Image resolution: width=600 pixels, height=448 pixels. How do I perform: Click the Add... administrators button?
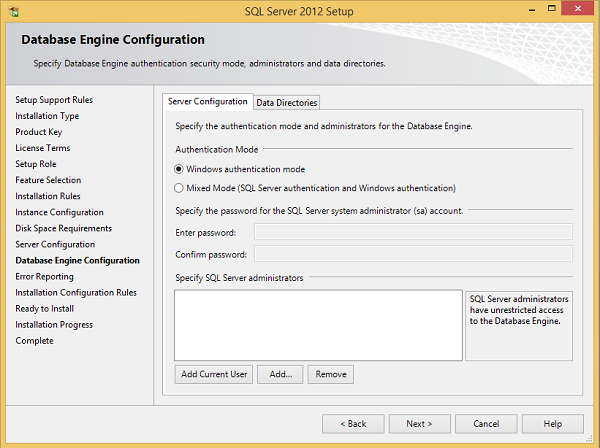(280, 374)
